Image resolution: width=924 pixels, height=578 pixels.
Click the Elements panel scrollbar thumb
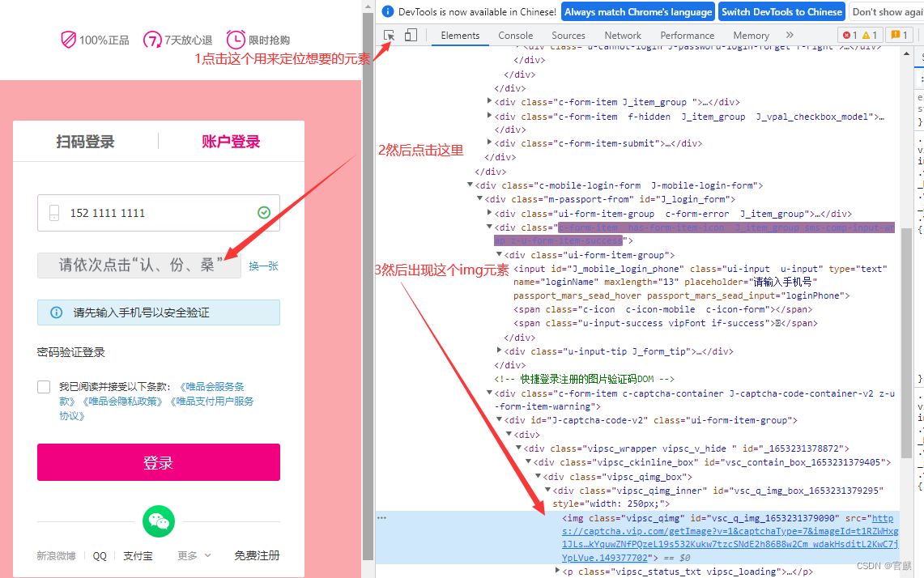click(906, 342)
